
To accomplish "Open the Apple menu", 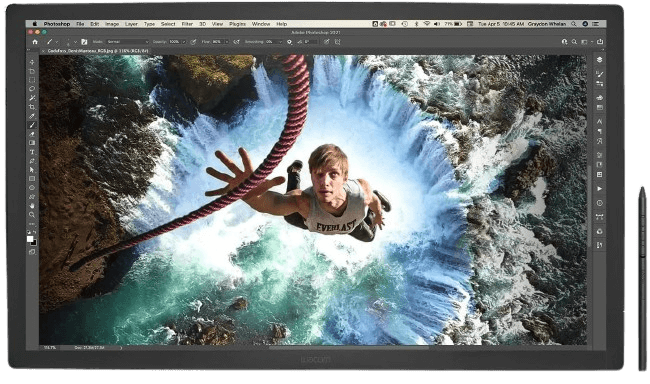I will tap(35, 24).
